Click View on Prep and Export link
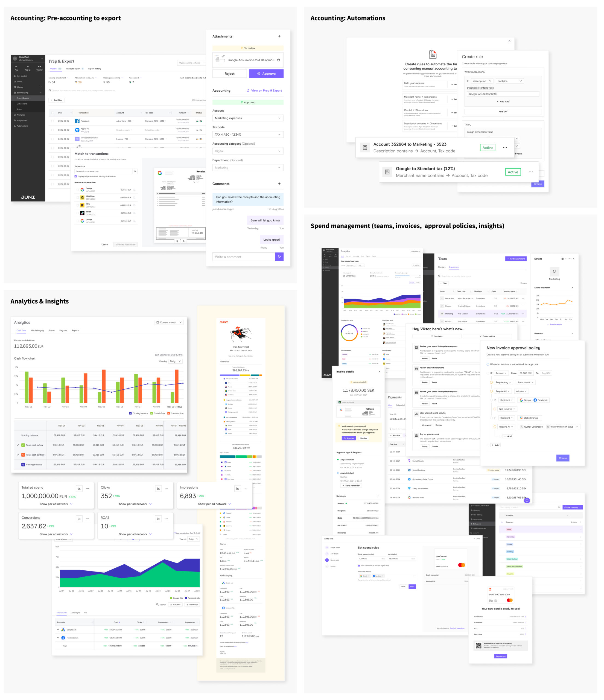 pyautogui.click(x=264, y=91)
